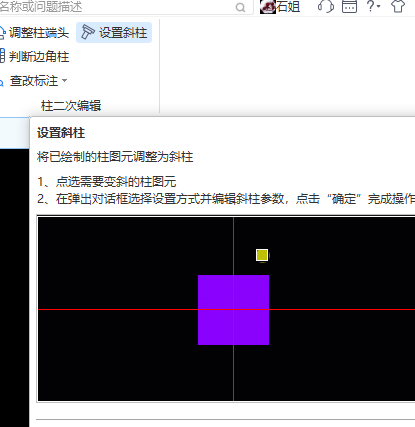
Task: Open the 查改标注 dropdown arrow
Action: click(65, 80)
